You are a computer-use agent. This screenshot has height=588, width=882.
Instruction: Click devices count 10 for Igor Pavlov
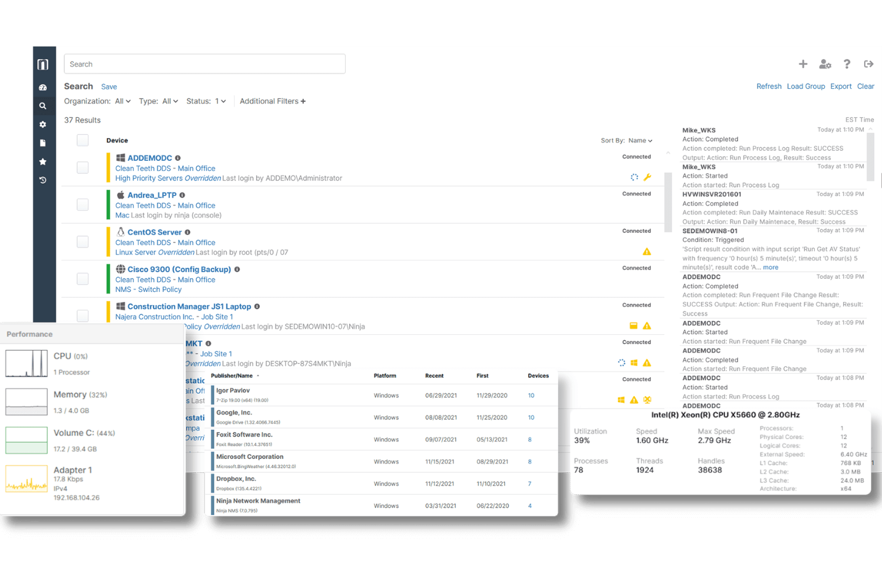pos(531,396)
